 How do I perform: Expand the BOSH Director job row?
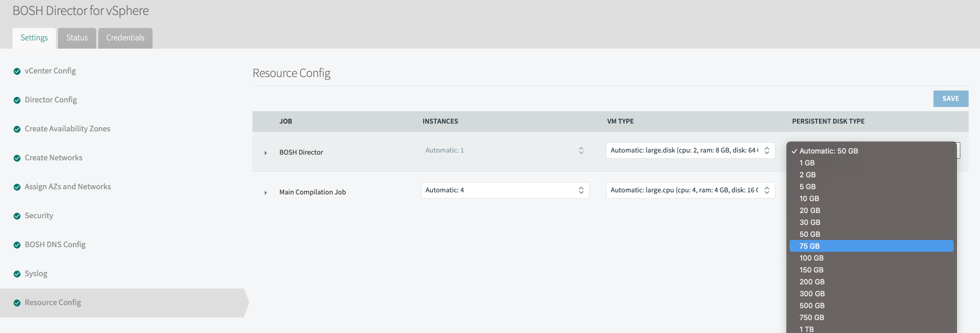coord(266,153)
